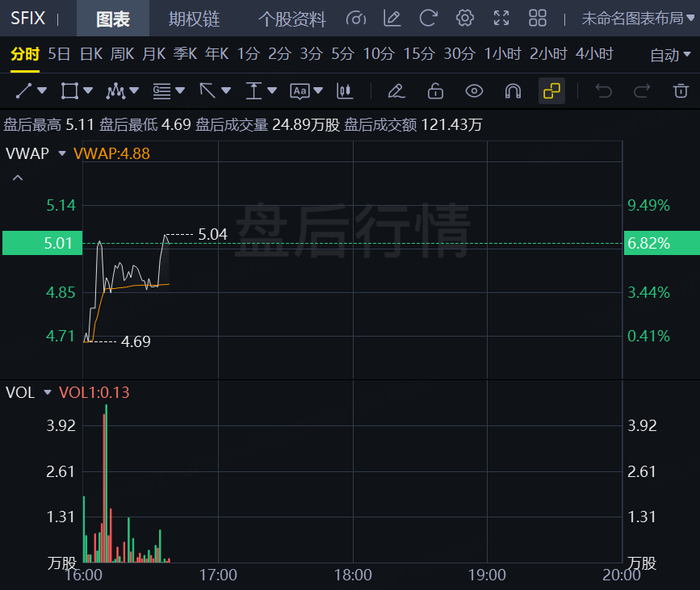Screen dimensions: 700x590
Task: Click the green 5.01 price label
Action: click(x=42, y=243)
